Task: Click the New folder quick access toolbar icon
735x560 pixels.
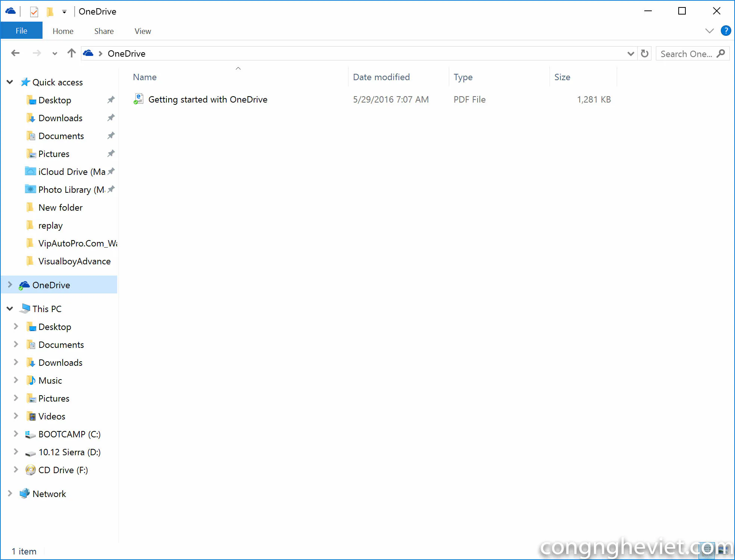Action: pyautogui.click(x=50, y=12)
